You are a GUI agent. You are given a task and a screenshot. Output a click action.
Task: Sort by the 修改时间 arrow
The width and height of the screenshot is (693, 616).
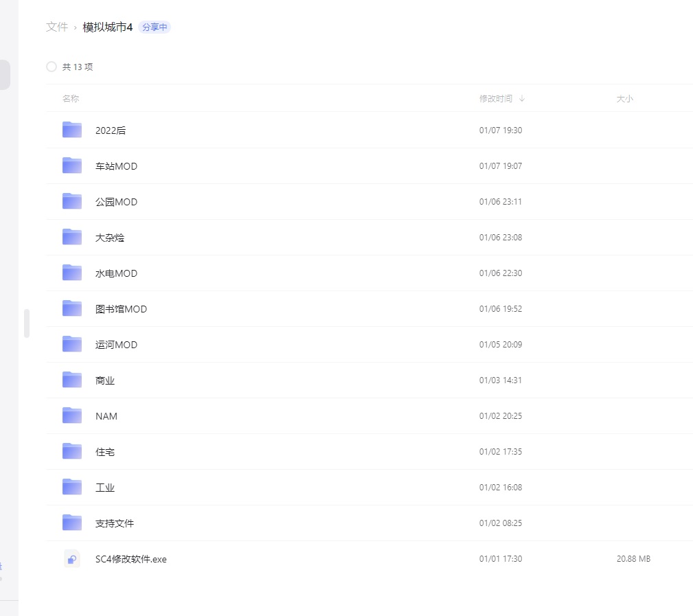[522, 99]
